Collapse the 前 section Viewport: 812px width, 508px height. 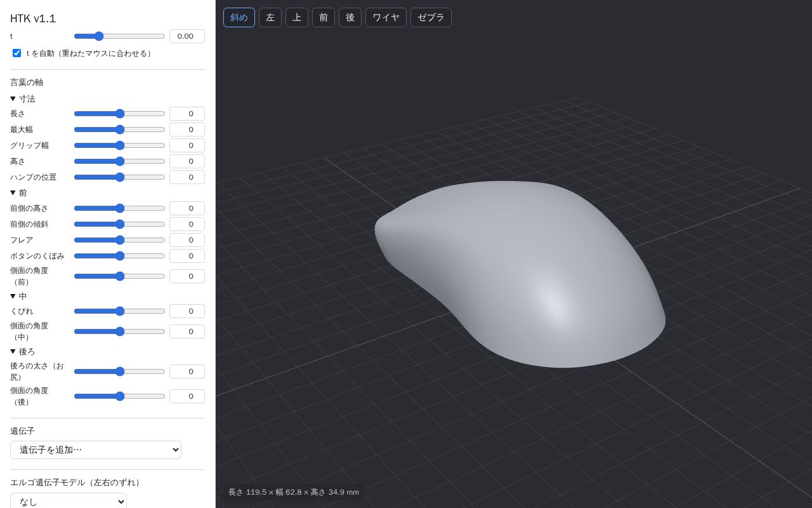tap(19, 193)
